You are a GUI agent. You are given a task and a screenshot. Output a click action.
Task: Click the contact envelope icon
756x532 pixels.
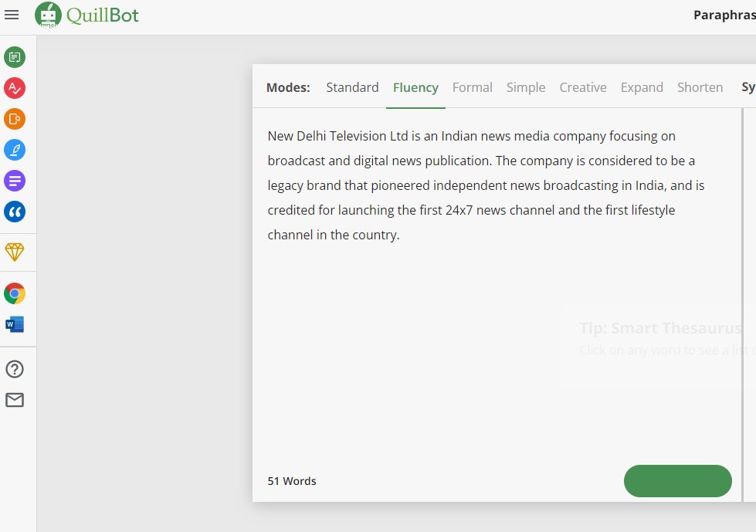pyautogui.click(x=15, y=400)
